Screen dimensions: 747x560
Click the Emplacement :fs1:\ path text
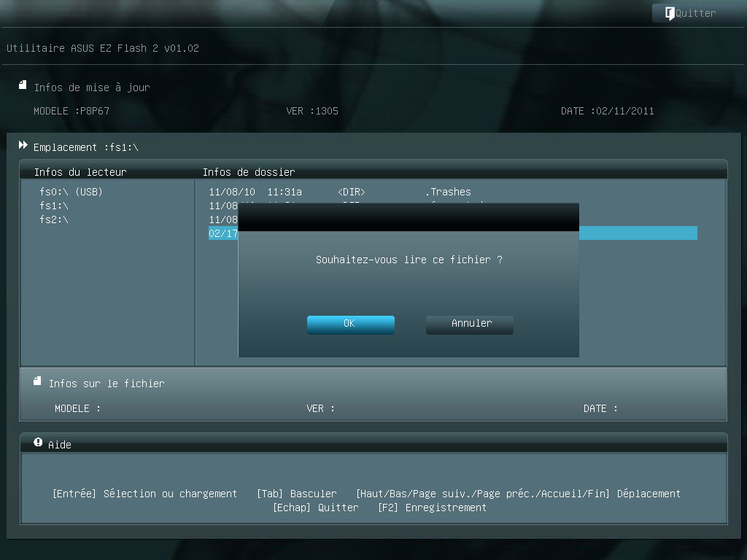tap(86, 147)
